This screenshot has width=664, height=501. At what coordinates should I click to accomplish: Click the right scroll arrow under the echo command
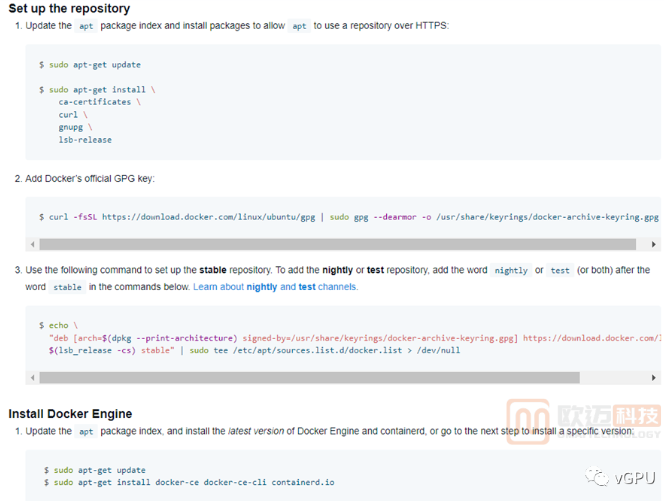coord(653,377)
